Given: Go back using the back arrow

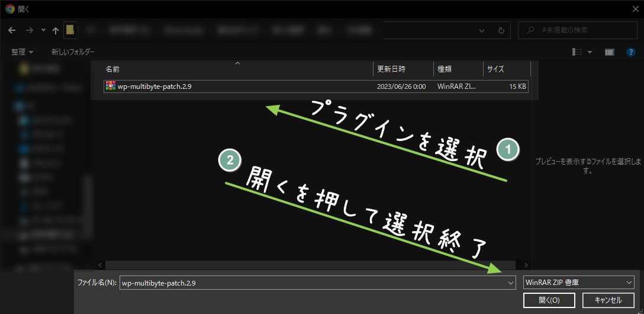Looking at the screenshot, I should pos(12,30).
